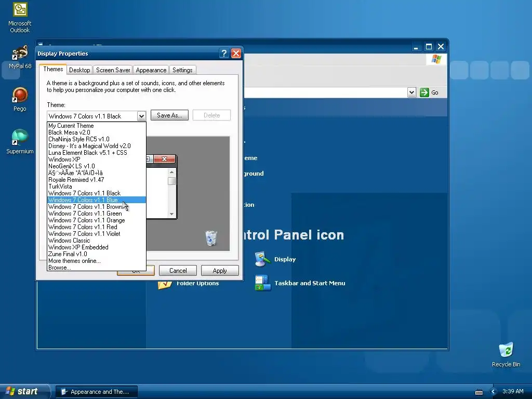532x399 pixels.
Task: Choose My Current Theme from list
Action: [x=97, y=126]
